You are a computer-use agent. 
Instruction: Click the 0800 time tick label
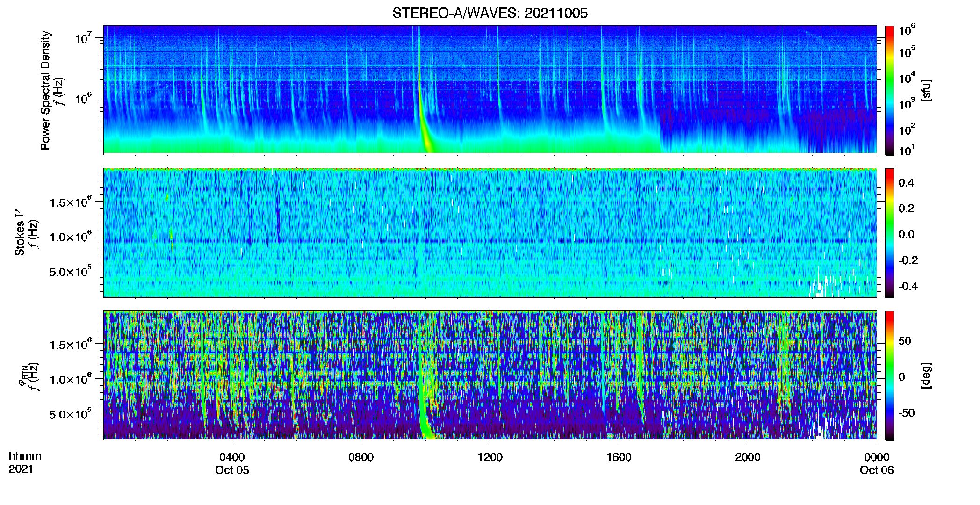361,457
